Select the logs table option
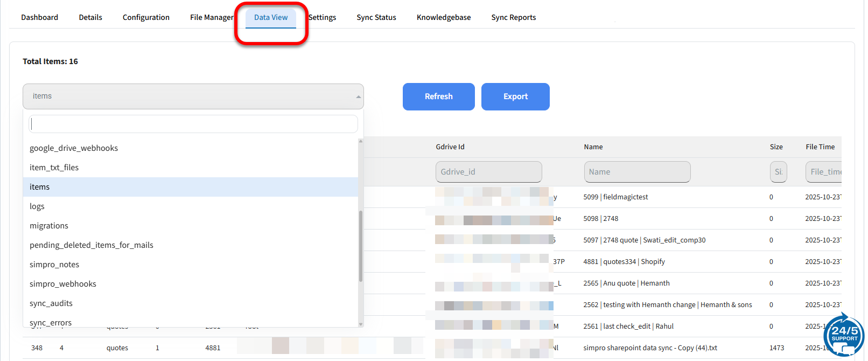 (x=37, y=206)
